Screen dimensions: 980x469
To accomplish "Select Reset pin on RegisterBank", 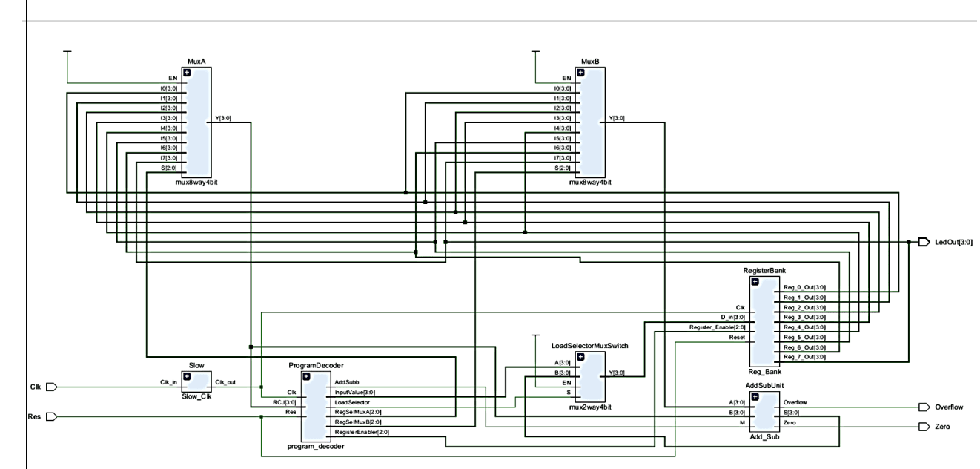I will 738,338.
